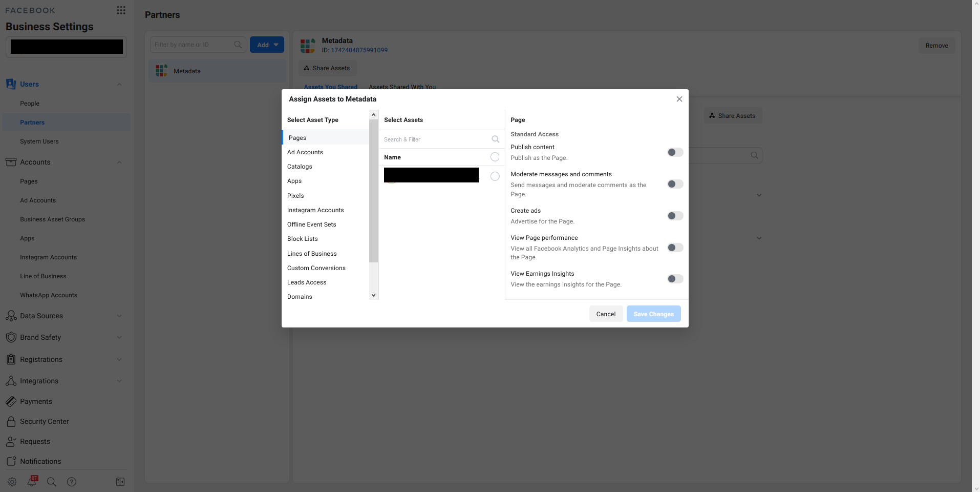
Task: Click the search magnifier in bottom bar
Action: [x=52, y=482]
